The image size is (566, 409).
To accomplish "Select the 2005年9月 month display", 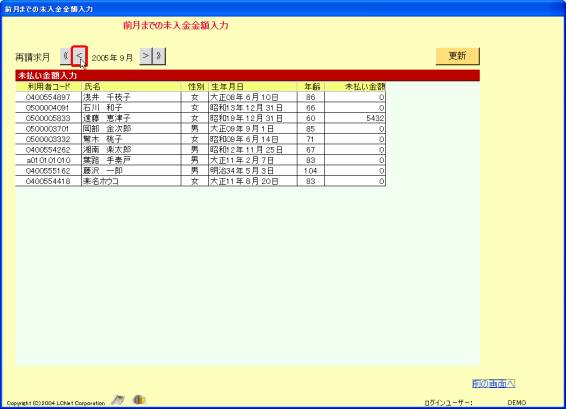I will pos(112,58).
